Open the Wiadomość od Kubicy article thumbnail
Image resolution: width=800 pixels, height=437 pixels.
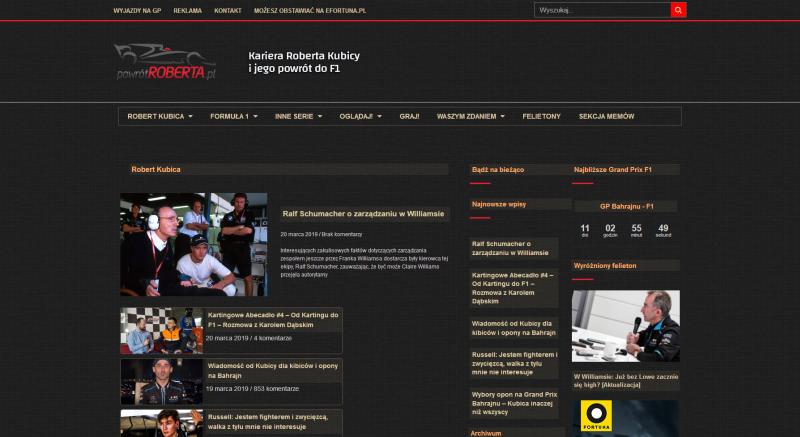pos(161,382)
